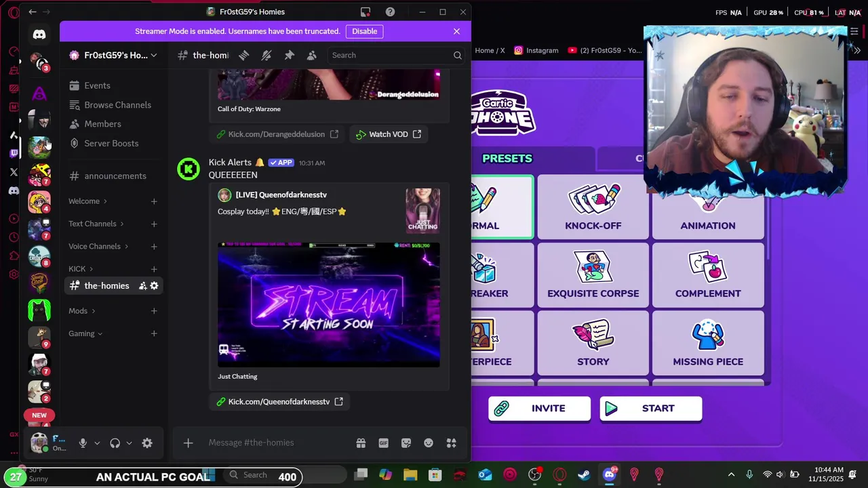868x488 pixels.
Task: Click INVITE button in Gartic Phone
Action: tap(539, 409)
